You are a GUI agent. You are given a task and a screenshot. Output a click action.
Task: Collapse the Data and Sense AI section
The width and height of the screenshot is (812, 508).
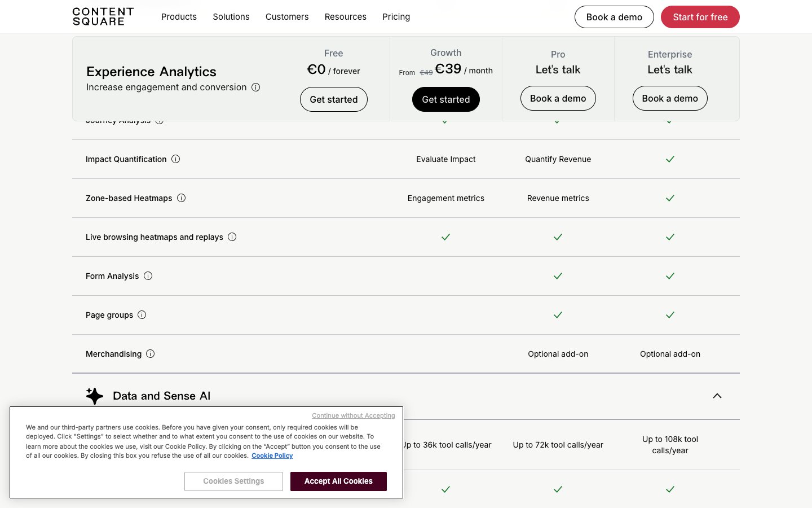click(717, 396)
